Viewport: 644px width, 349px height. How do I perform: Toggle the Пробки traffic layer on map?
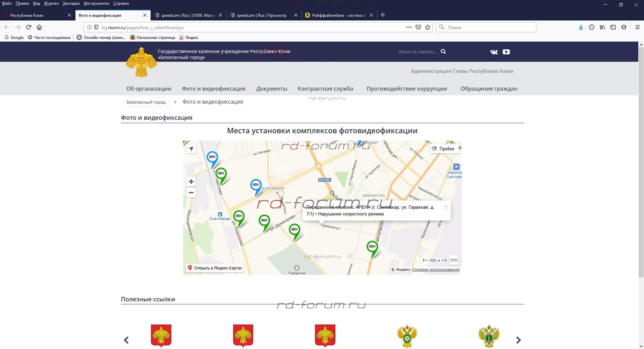443,149
